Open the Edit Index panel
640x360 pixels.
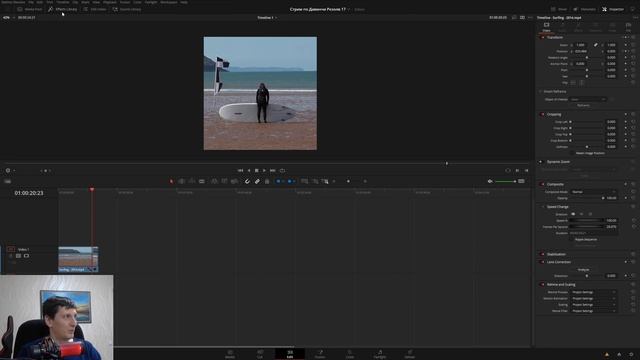(95, 9)
